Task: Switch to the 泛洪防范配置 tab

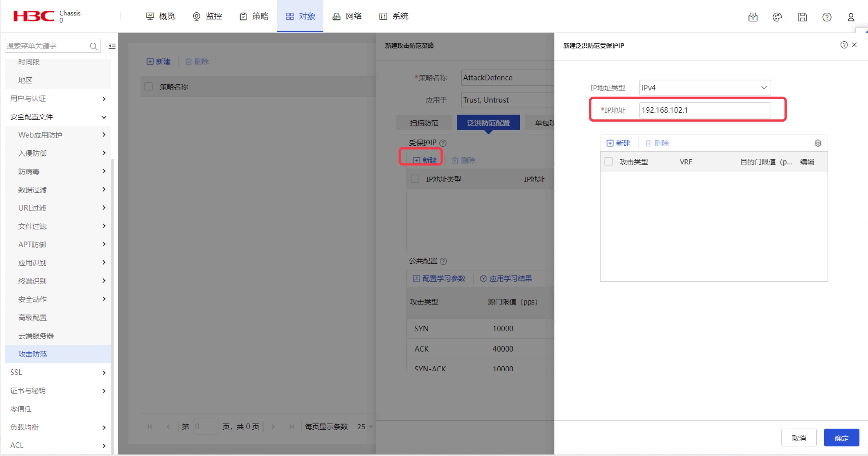Action: [488, 123]
